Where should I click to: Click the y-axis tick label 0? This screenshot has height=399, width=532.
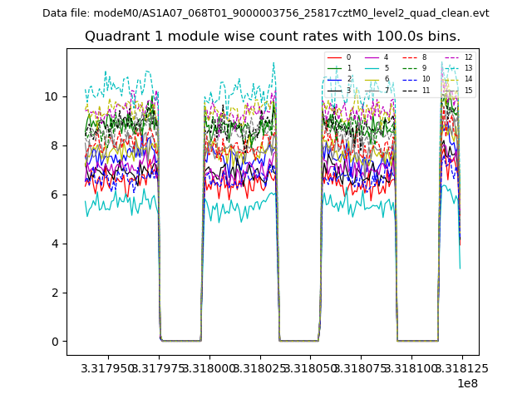pyautogui.click(x=55, y=342)
